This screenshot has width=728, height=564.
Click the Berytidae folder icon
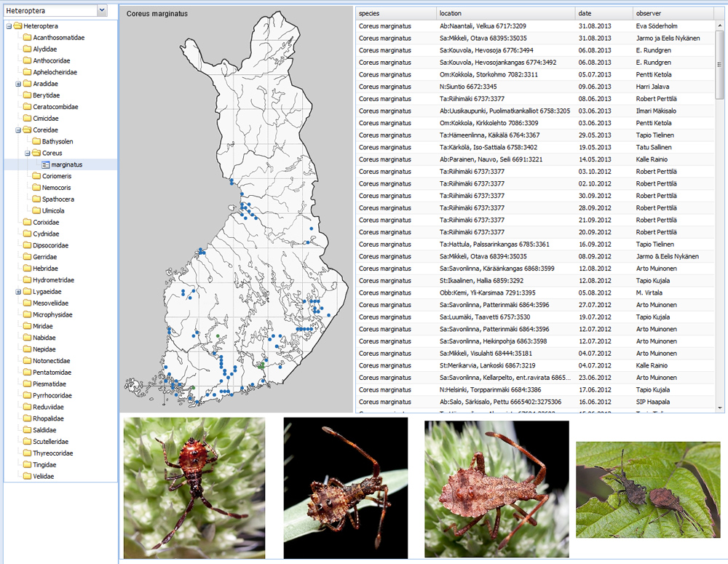tap(28, 95)
